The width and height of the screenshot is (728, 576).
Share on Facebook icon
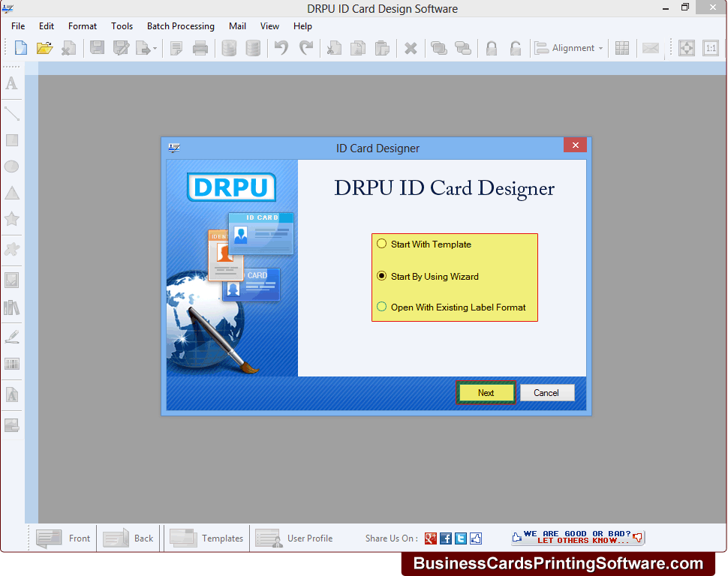coord(446,538)
